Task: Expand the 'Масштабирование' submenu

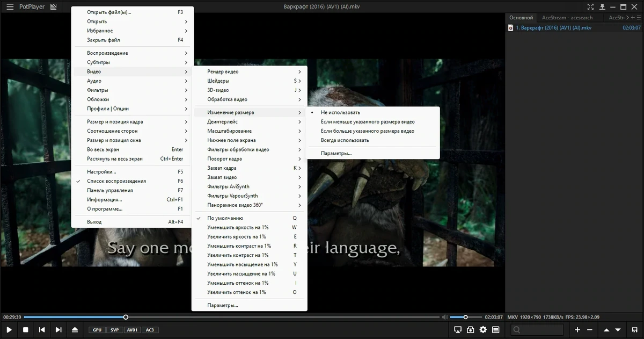Action: (x=250, y=131)
